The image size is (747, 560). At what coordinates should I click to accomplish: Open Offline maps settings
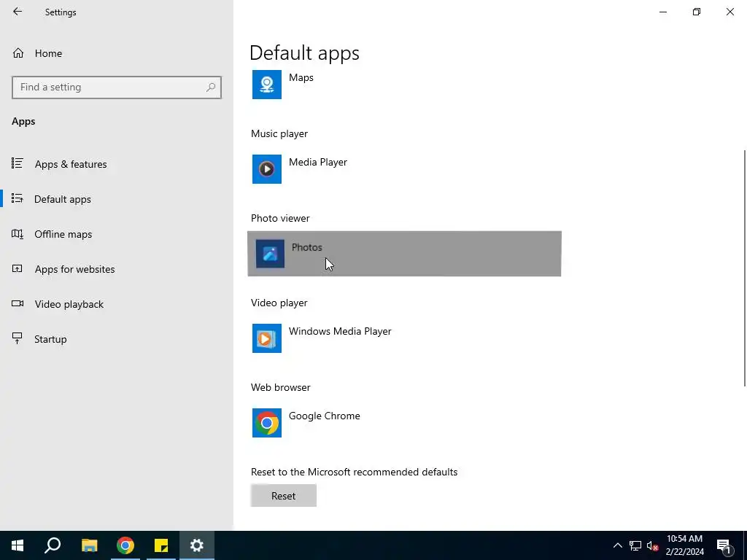click(x=116, y=234)
